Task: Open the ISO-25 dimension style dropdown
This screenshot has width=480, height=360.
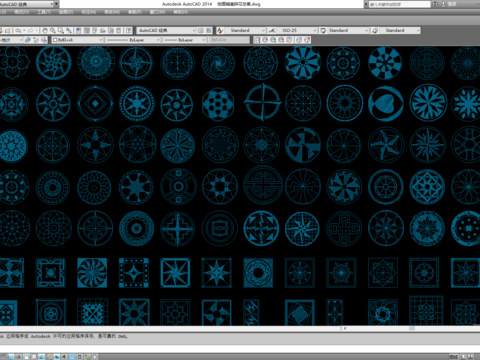Action: pos(315,30)
